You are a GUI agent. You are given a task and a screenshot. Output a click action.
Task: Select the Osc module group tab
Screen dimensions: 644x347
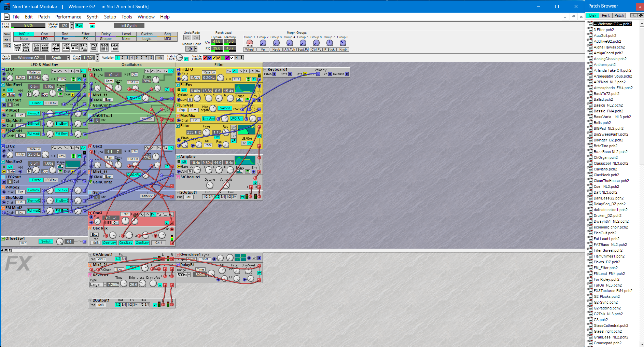click(x=44, y=34)
